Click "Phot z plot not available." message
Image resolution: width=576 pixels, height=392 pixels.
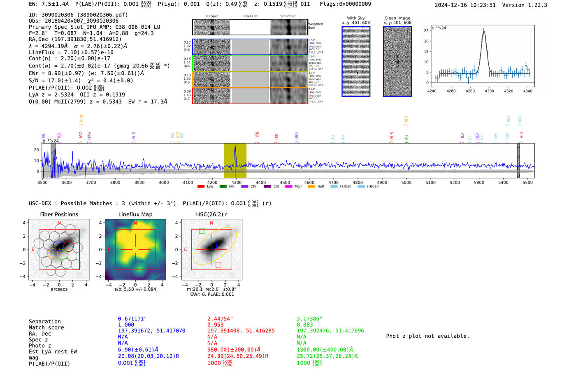[428, 336]
